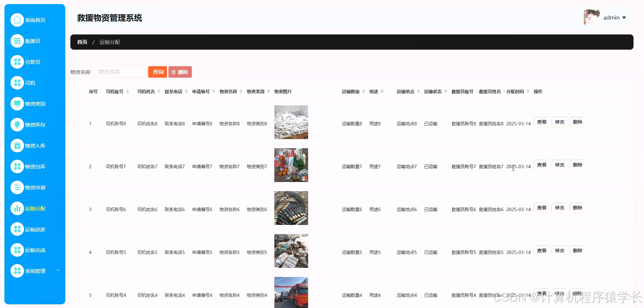Screen dimensions: 644x308
Task: Check the row 2 司机账号7 checkbox
Action: 74,166
